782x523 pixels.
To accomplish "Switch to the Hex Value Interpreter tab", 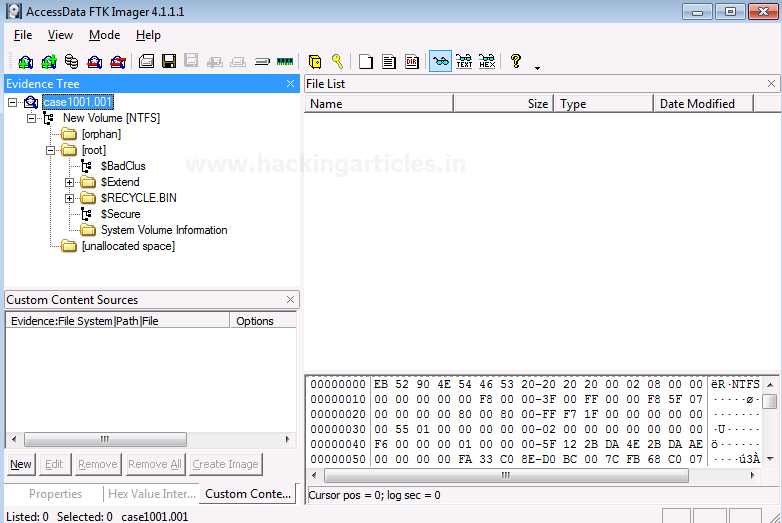I will [152, 494].
